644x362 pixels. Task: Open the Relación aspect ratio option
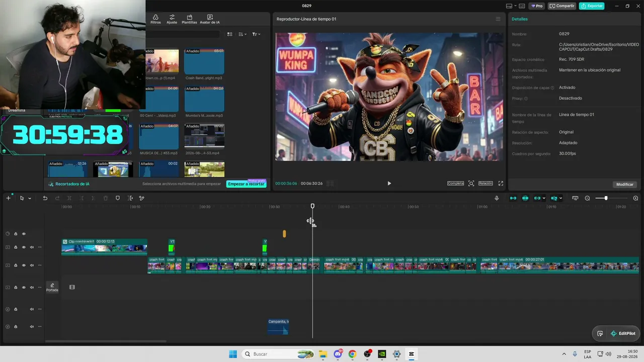click(x=486, y=184)
